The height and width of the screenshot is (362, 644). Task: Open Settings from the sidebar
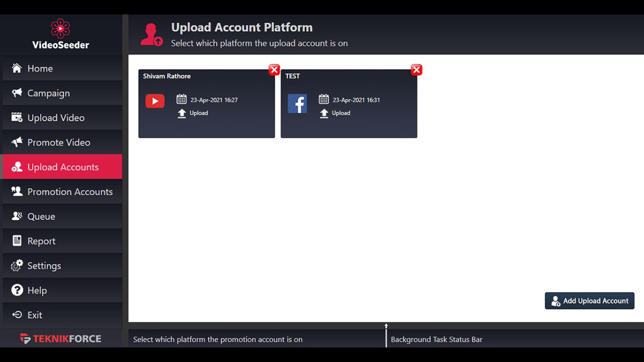(44, 265)
